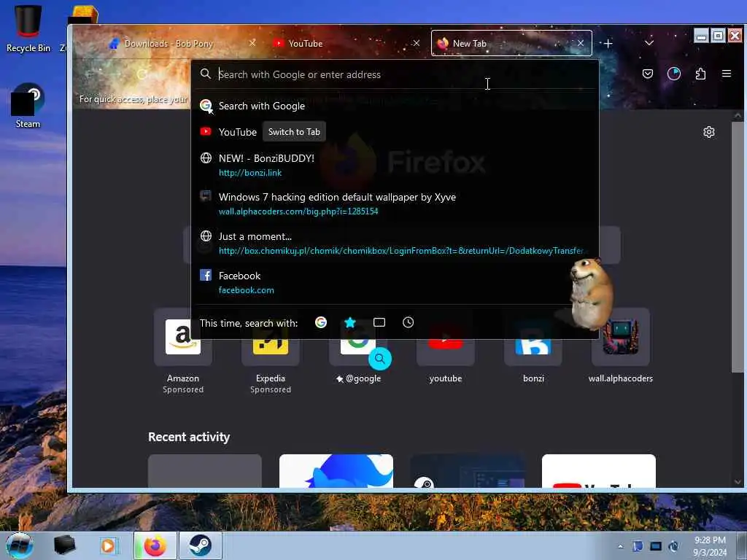Click the Switch to Tab button
The width and height of the screenshot is (747, 560).
coord(294,132)
